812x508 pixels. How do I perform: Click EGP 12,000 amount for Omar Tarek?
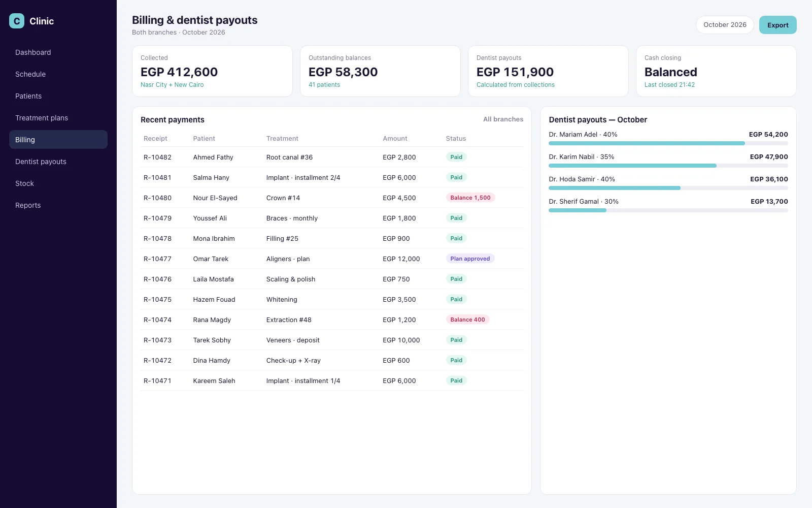(x=401, y=259)
